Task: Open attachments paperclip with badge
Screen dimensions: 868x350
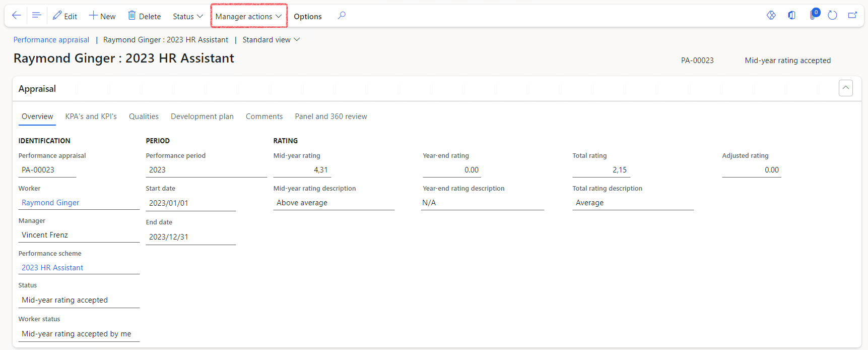Action: 814,15
